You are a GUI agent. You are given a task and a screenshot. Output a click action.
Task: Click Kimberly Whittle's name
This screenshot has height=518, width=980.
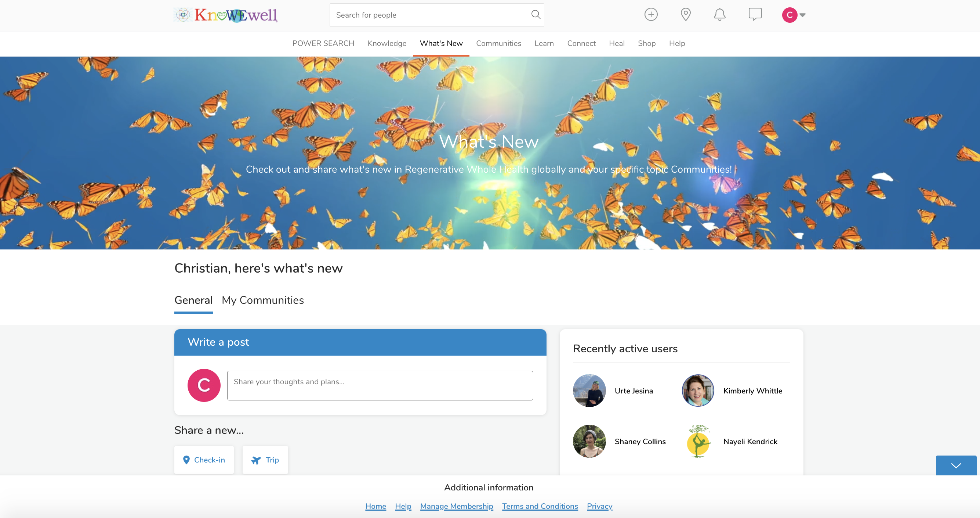point(752,391)
